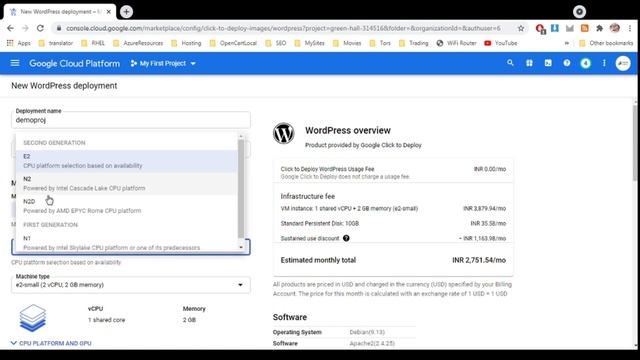Screen dimensions: 640x360
Task: Open the Machine type dropdown
Action: [x=131, y=284]
